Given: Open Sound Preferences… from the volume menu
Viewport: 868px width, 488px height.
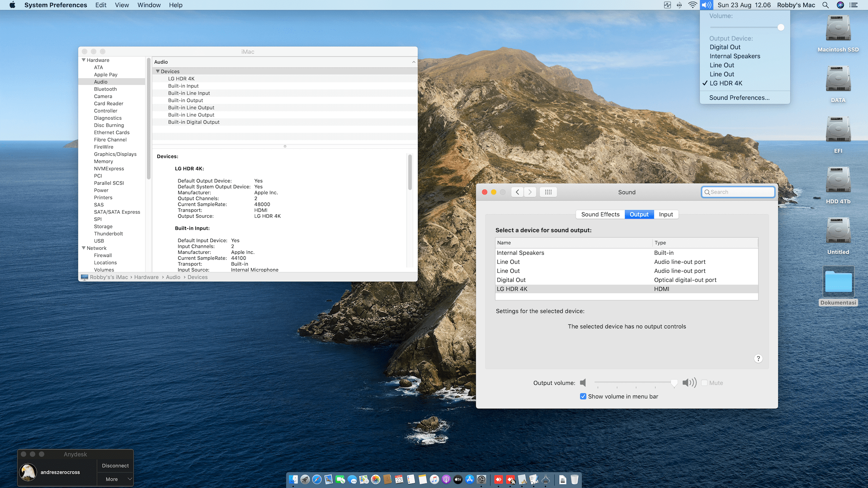Looking at the screenshot, I should pos(745,98).
